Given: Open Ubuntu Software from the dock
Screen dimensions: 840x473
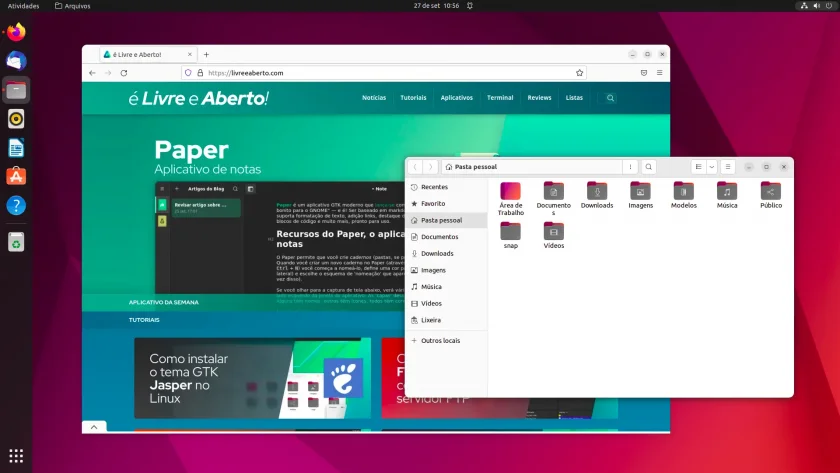Looking at the screenshot, I should [x=16, y=176].
